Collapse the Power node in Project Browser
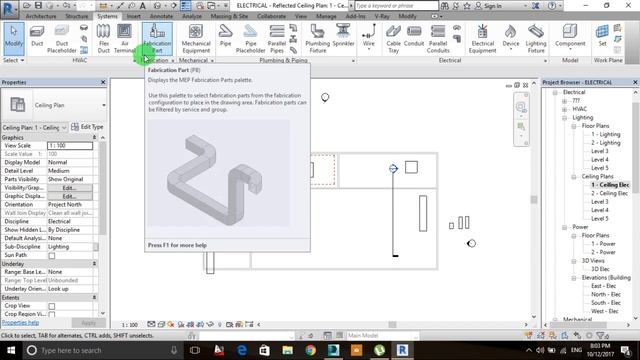640x360 pixels. click(x=564, y=227)
